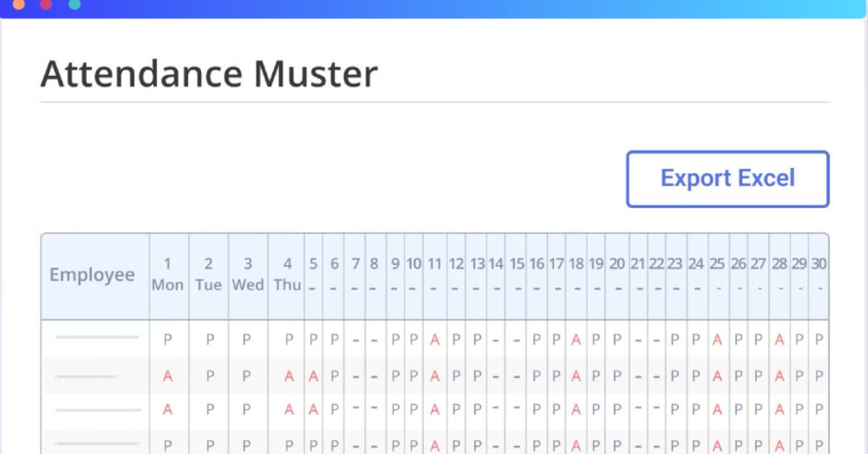Select the Employee column header
This screenshot has height=454, width=868.
tap(93, 274)
